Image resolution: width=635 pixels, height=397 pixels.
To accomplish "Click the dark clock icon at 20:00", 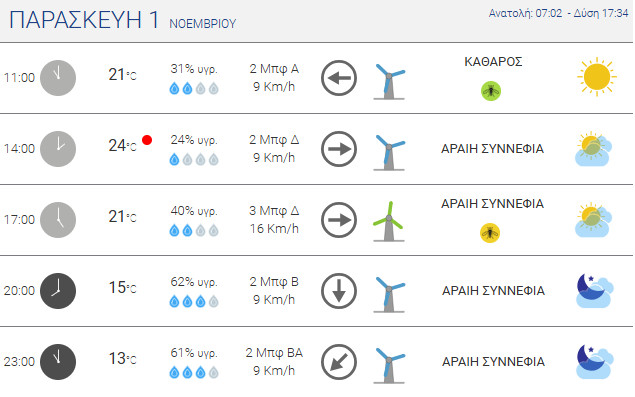I will click(58, 291).
